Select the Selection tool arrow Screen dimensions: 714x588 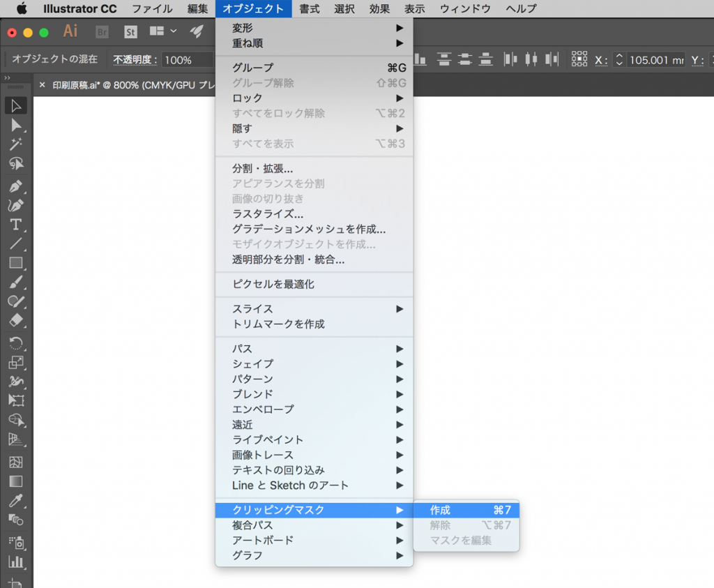click(16, 105)
